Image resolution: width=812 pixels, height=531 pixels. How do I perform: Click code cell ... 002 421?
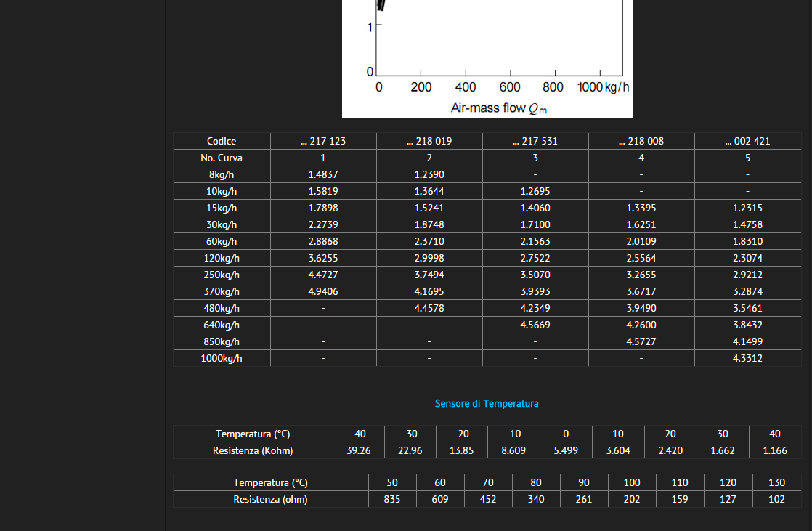click(747, 141)
